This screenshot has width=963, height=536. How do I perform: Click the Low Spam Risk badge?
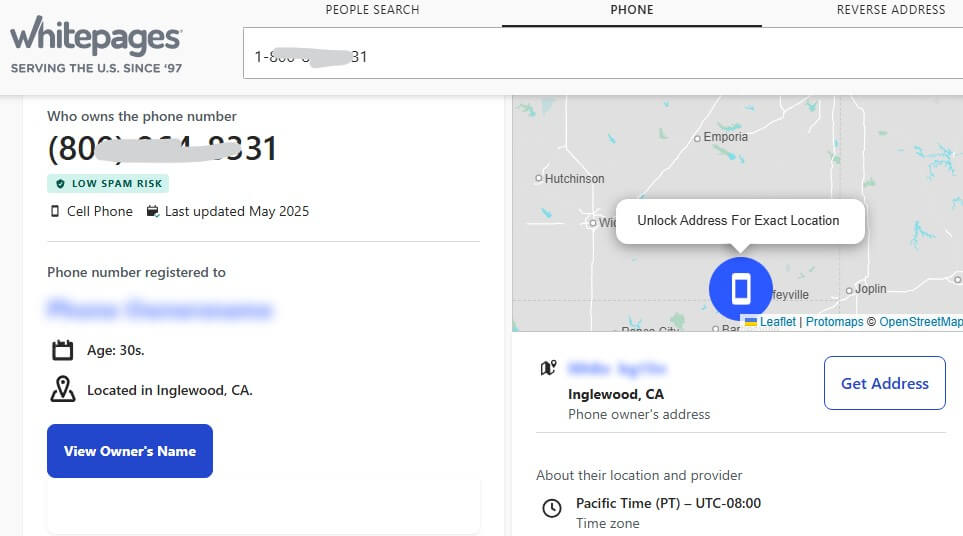(x=108, y=184)
